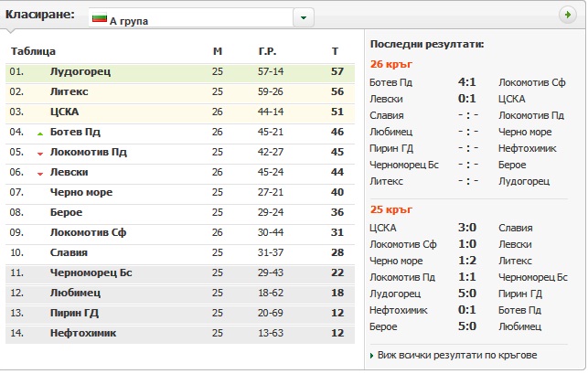Click the Таблица column header

pyautogui.click(x=33, y=51)
